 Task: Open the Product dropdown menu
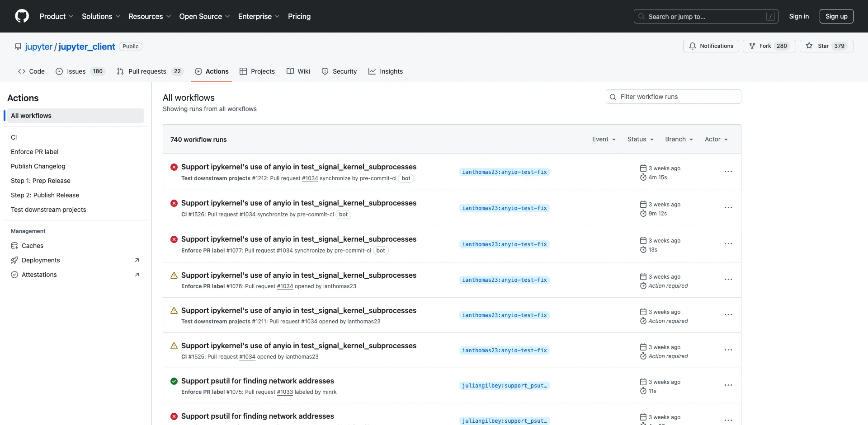(x=57, y=16)
